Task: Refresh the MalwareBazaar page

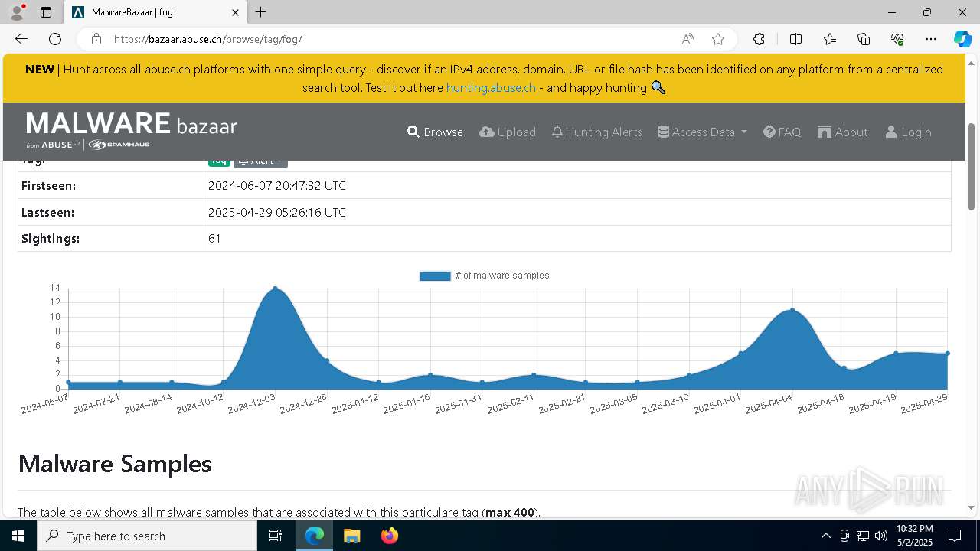Action: click(x=55, y=39)
